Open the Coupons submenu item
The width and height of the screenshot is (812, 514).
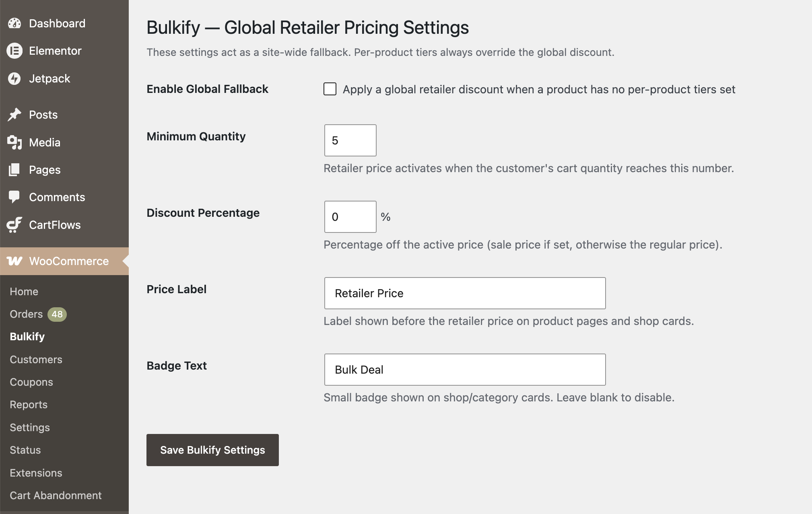point(31,382)
